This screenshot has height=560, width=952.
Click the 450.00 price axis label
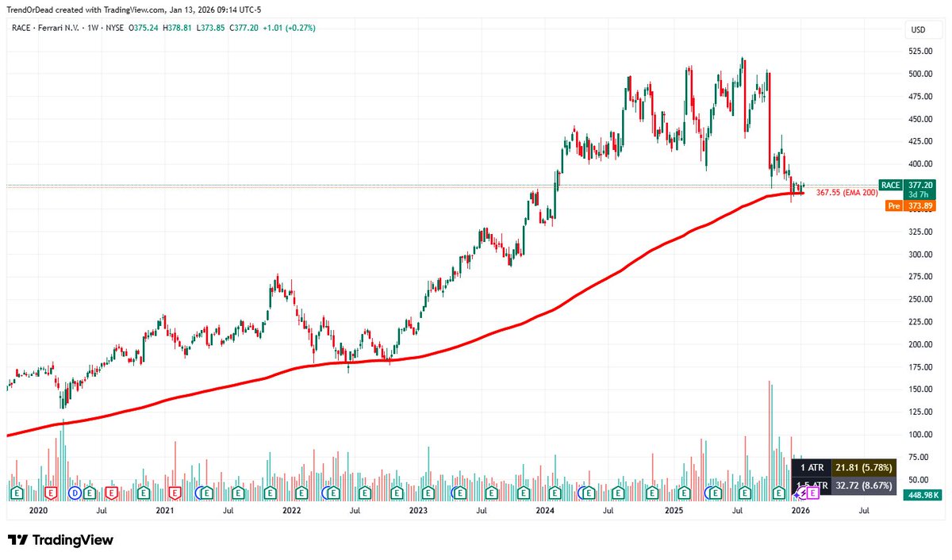(919, 119)
